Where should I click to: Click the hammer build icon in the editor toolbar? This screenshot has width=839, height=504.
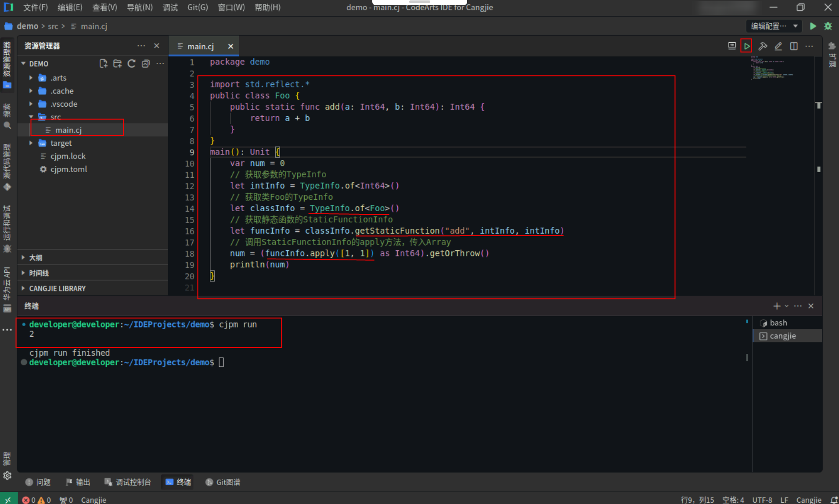763,46
